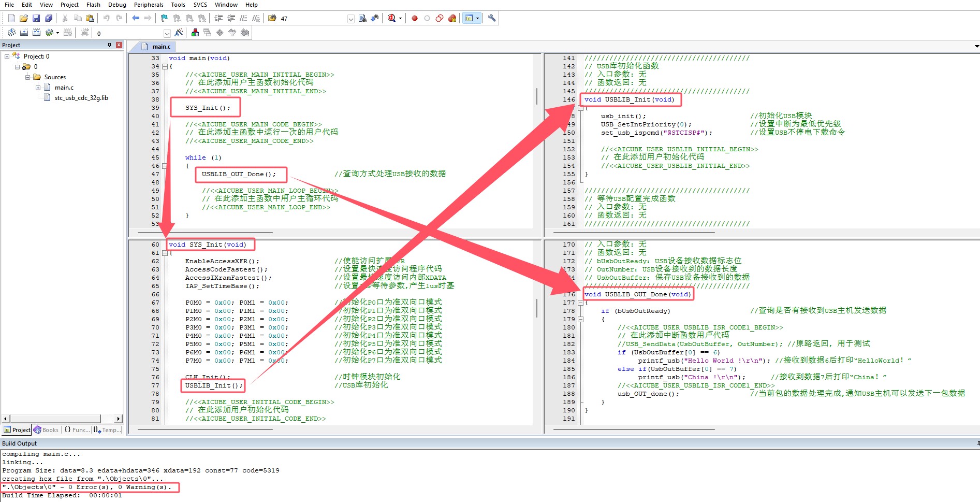This screenshot has width=980, height=502.
Task: Insert a bookmark with the flag icon
Action: click(x=165, y=18)
